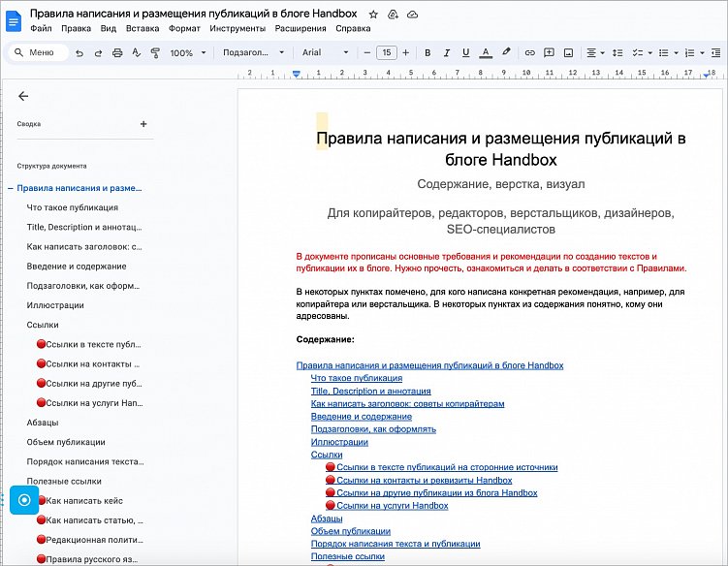Screen dimensions: 728x566
Task: Click the left indent marker on the ruler
Action: click(297, 74)
